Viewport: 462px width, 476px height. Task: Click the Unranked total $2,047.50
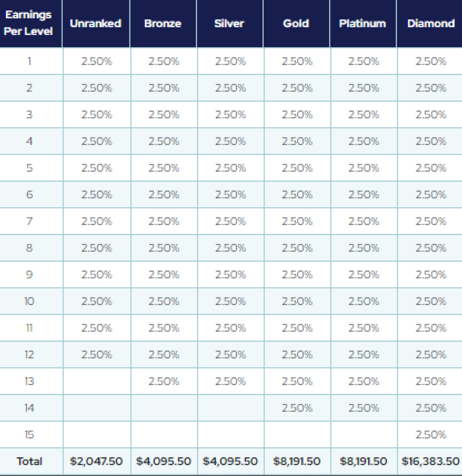point(96,461)
